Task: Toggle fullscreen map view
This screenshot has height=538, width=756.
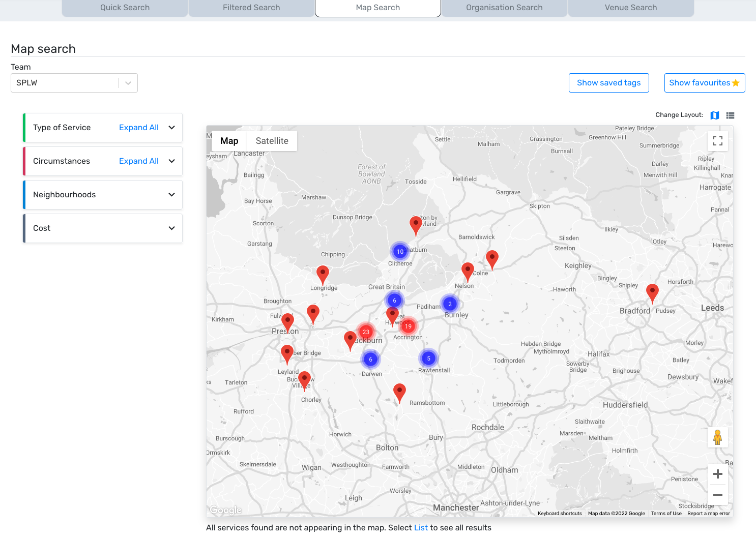Action: 717,141
